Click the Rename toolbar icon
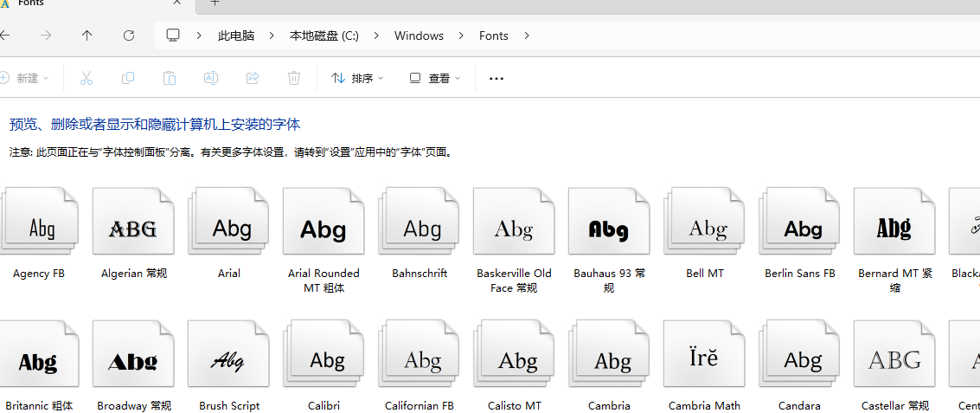Viewport: 980px width, 413px height. point(211,78)
